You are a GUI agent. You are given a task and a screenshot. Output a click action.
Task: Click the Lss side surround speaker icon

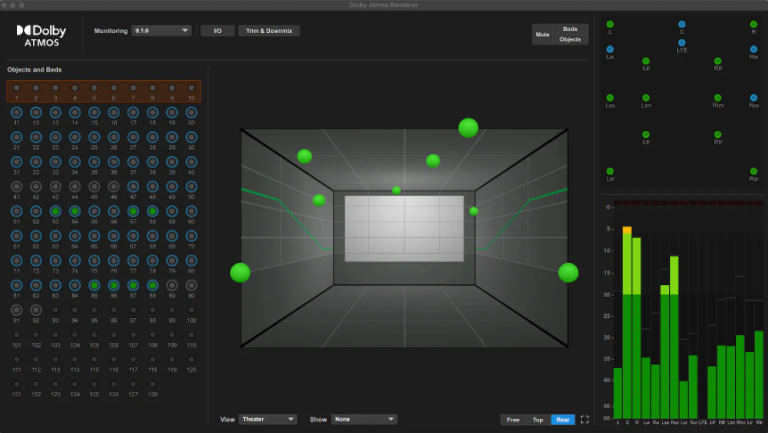click(x=610, y=96)
